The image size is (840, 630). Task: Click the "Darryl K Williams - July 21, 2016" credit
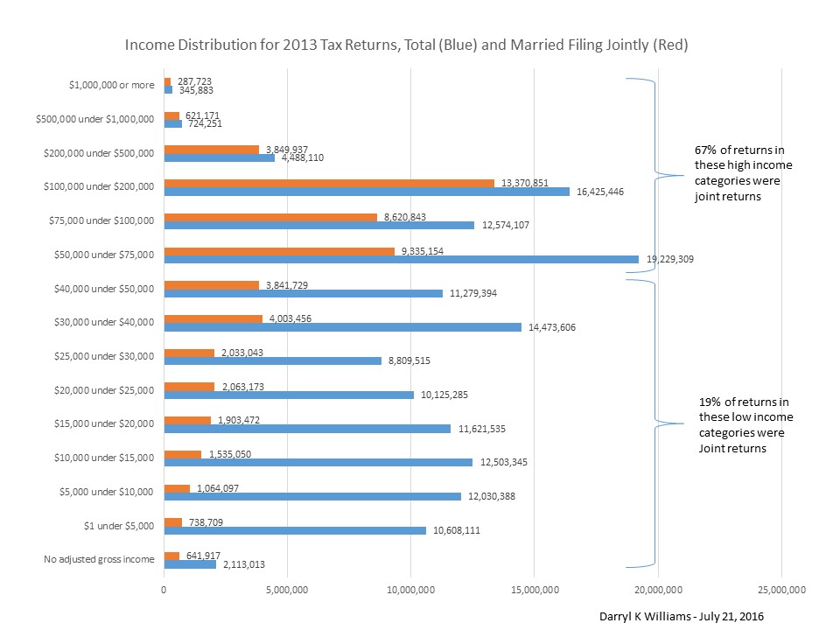682,617
